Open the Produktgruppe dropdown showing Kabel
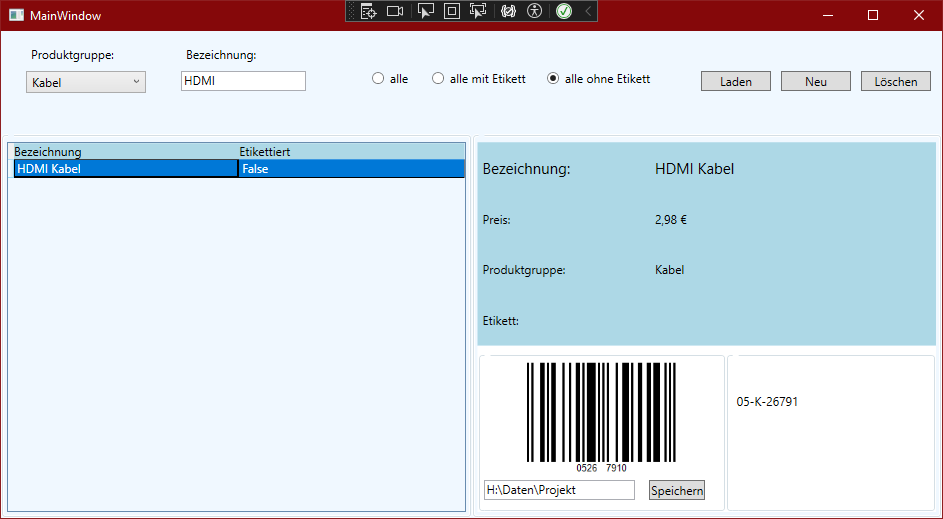This screenshot has width=943, height=519. (86, 82)
